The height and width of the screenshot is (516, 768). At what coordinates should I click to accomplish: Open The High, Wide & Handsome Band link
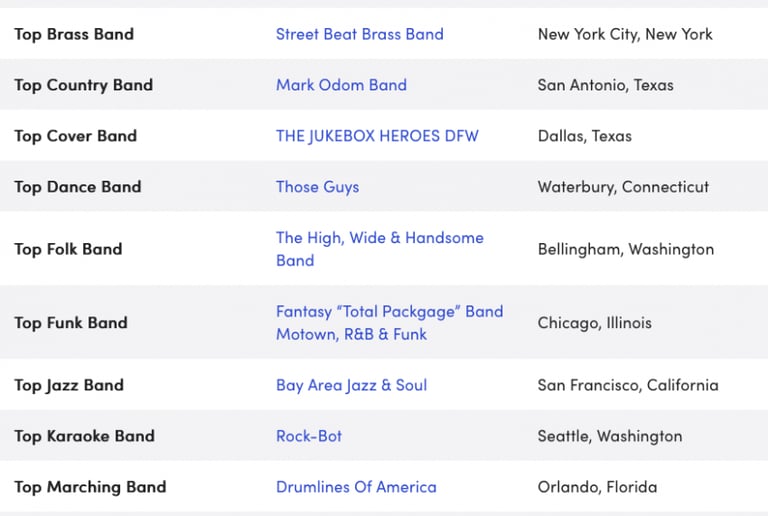click(x=379, y=238)
